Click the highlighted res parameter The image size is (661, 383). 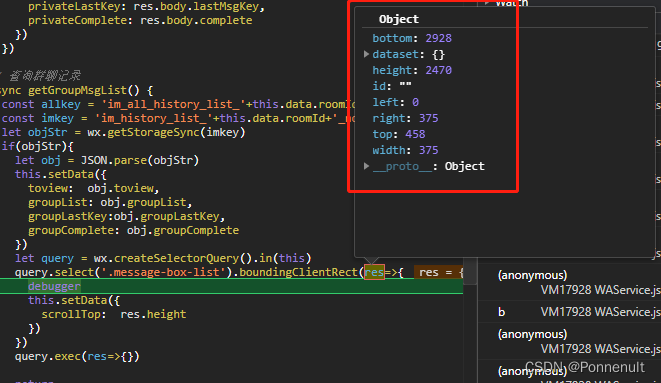click(374, 272)
